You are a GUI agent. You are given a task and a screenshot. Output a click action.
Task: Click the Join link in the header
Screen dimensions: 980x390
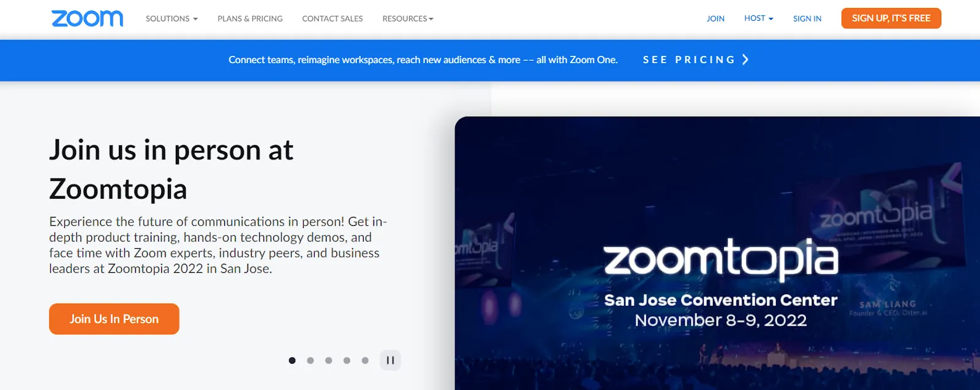click(x=715, y=18)
